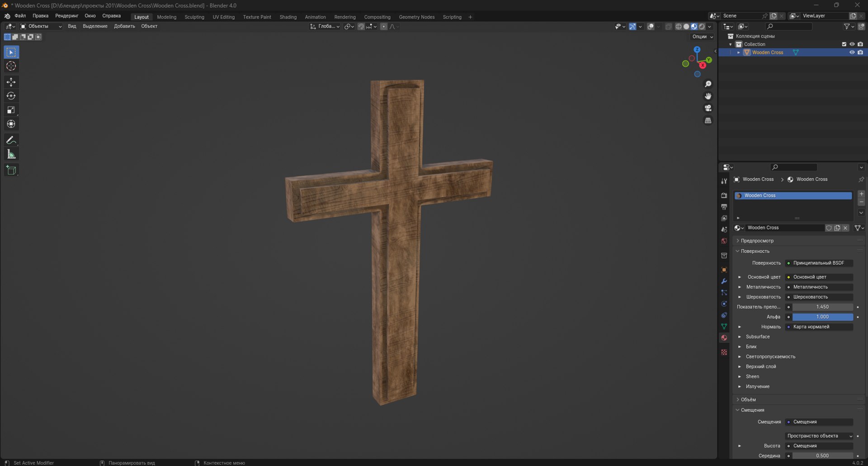Select the Measure tool
The image size is (868, 466).
coord(11,154)
